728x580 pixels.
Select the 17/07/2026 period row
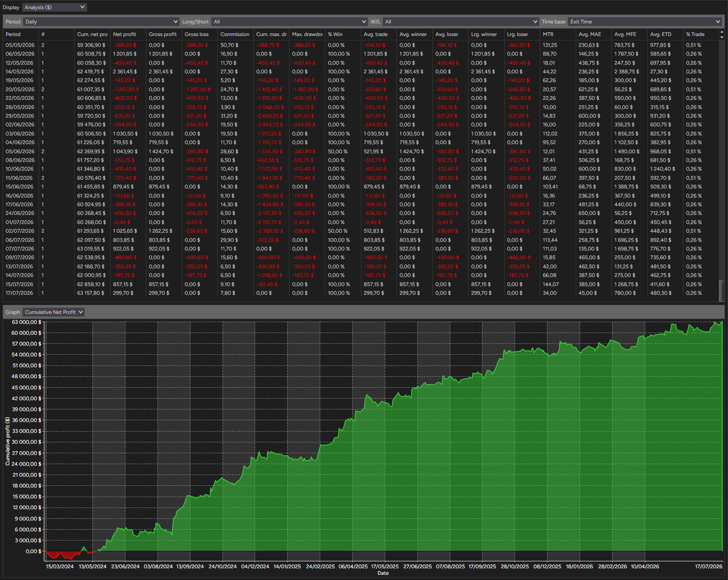pos(361,293)
